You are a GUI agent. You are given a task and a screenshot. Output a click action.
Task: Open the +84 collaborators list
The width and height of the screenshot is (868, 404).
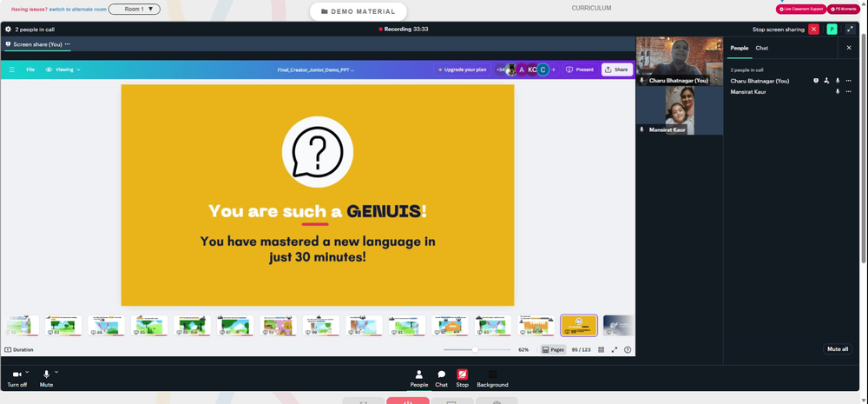click(501, 70)
